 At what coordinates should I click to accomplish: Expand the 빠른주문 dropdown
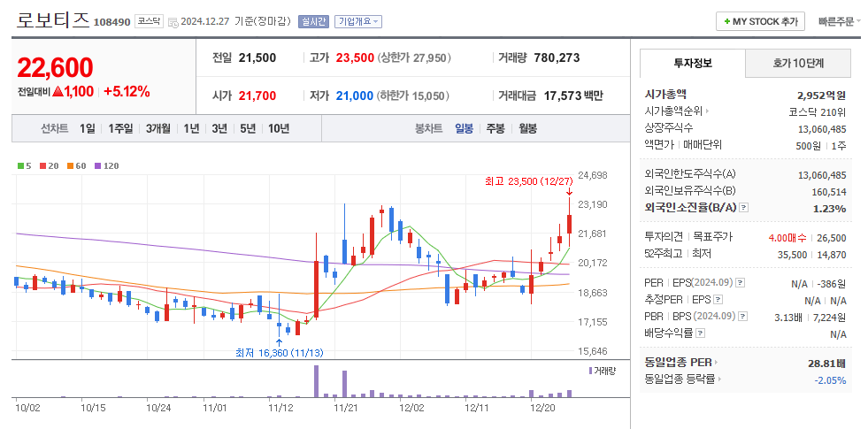(840, 21)
